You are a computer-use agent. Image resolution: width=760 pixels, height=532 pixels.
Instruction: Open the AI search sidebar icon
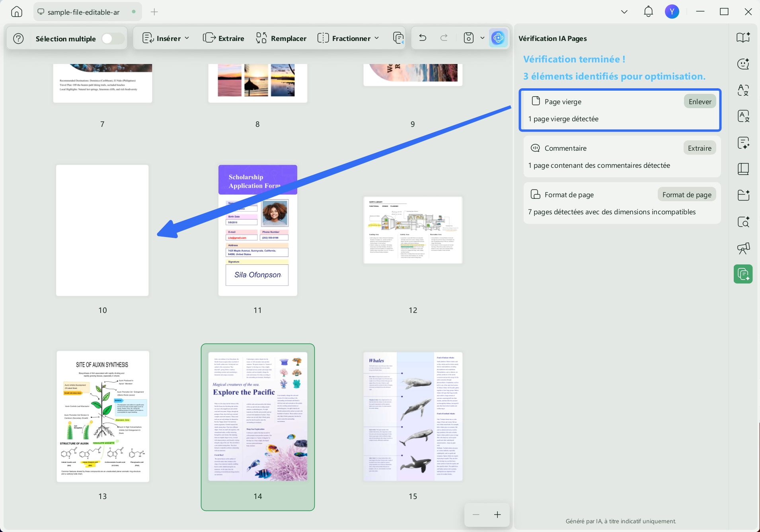pos(743,222)
